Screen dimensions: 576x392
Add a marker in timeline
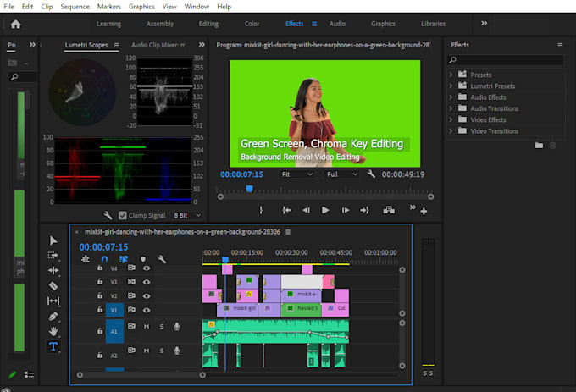pyautogui.click(x=143, y=259)
